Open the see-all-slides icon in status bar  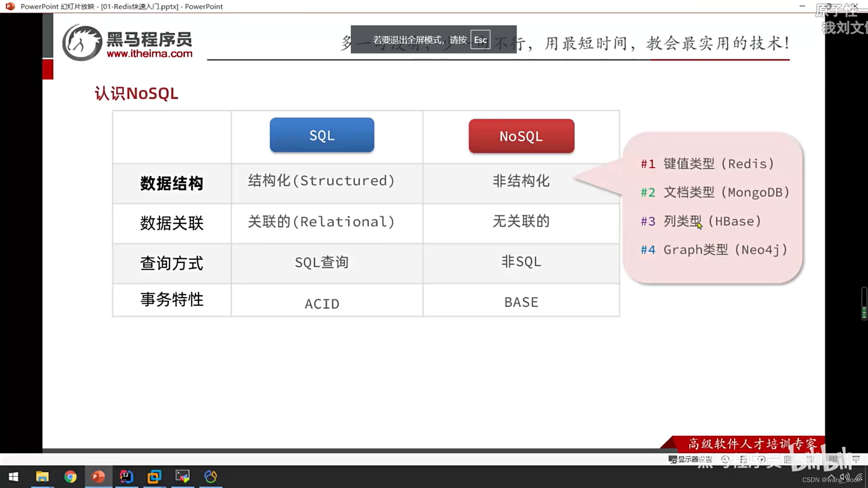(743, 459)
